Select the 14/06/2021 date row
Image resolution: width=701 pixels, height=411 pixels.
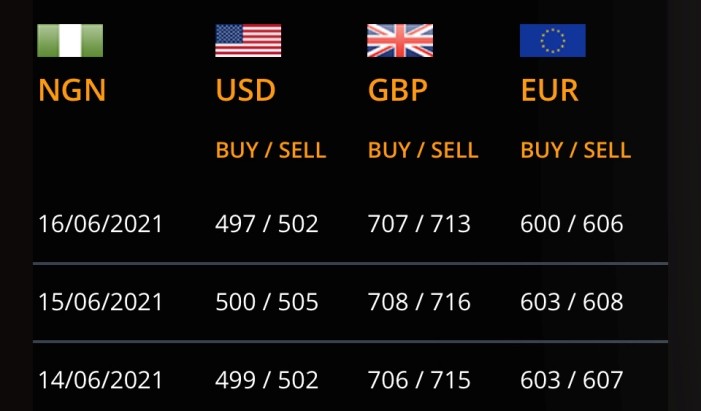[x=100, y=380]
